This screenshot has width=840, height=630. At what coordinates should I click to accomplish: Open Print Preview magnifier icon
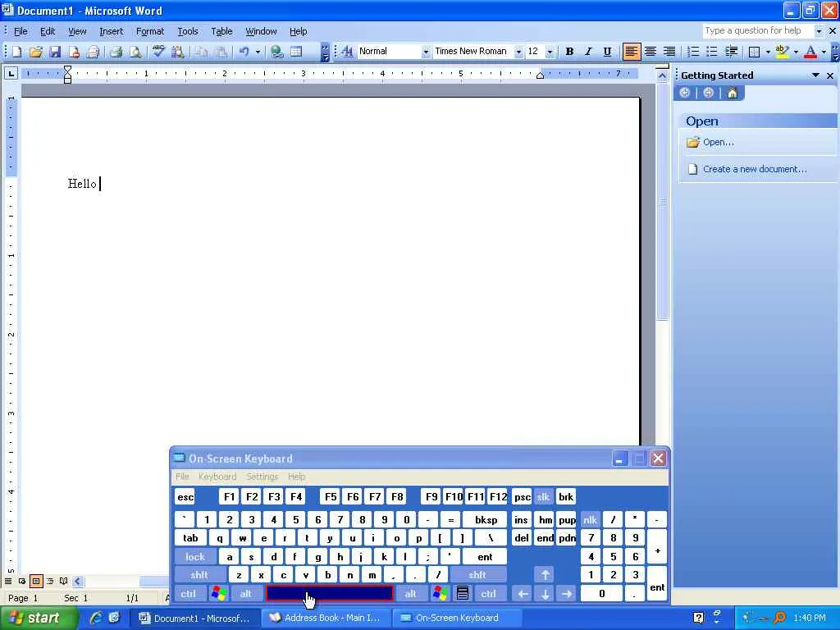tap(135, 52)
